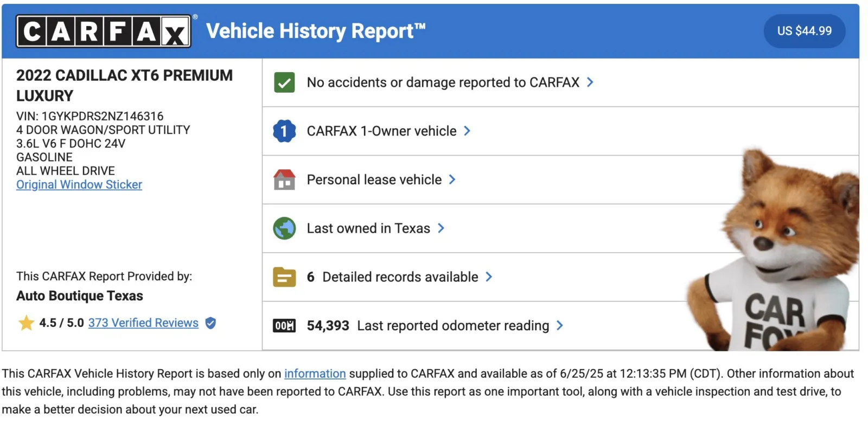Click the yellow detailed records folder icon
The width and height of the screenshot is (868, 431).
click(284, 277)
